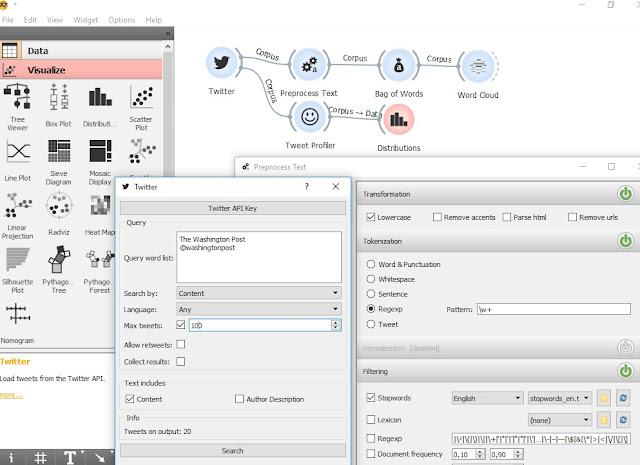Open the Distributions node on canvas
Viewport: 640px width, 465px height.
point(399,119)
